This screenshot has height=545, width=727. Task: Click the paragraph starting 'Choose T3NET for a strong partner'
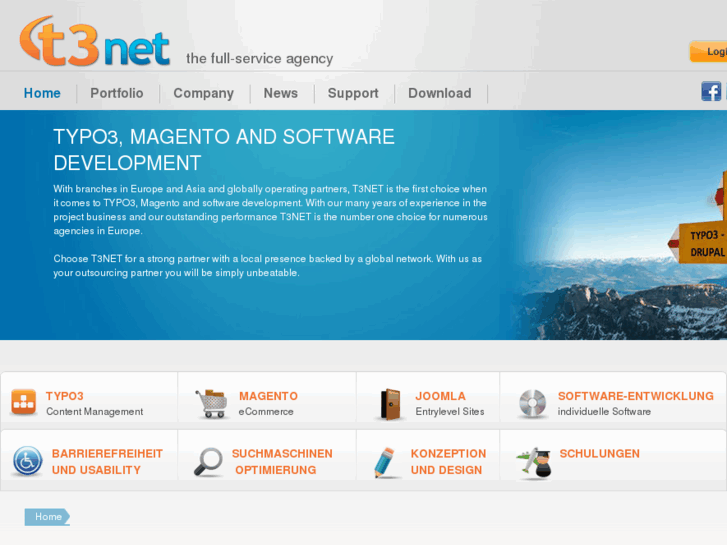coord(268,266)
